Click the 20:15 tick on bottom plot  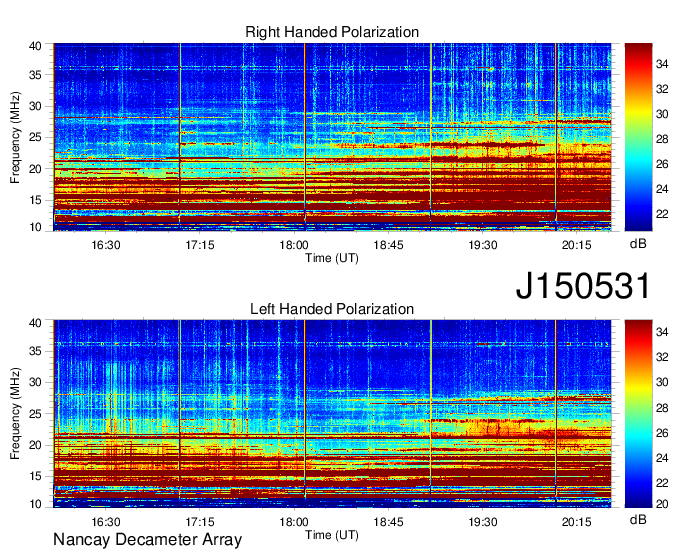pyautogui.click(x=577, y=522)
